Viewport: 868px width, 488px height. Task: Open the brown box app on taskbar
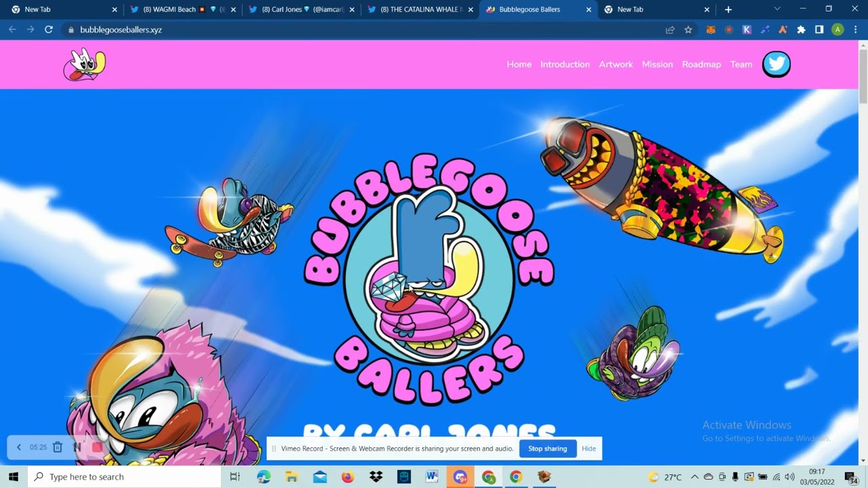(x=544, y=476)
